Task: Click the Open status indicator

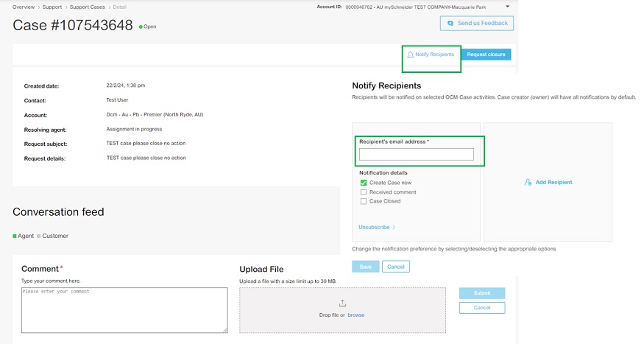Action: 147,27
